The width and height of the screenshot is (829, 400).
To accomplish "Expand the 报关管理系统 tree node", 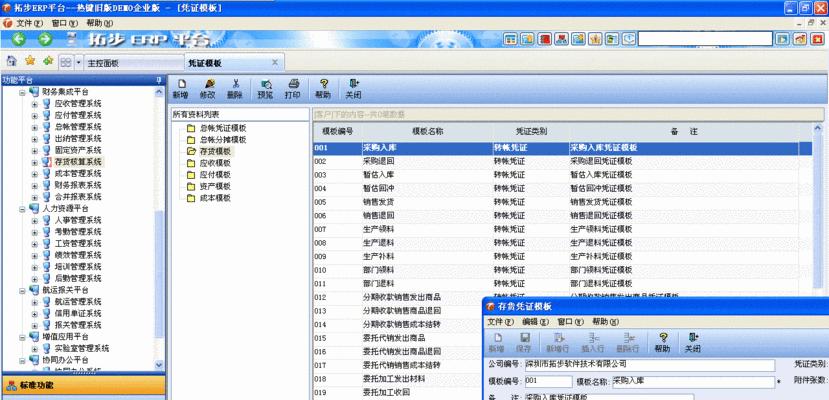I will [x=35, y=325].
